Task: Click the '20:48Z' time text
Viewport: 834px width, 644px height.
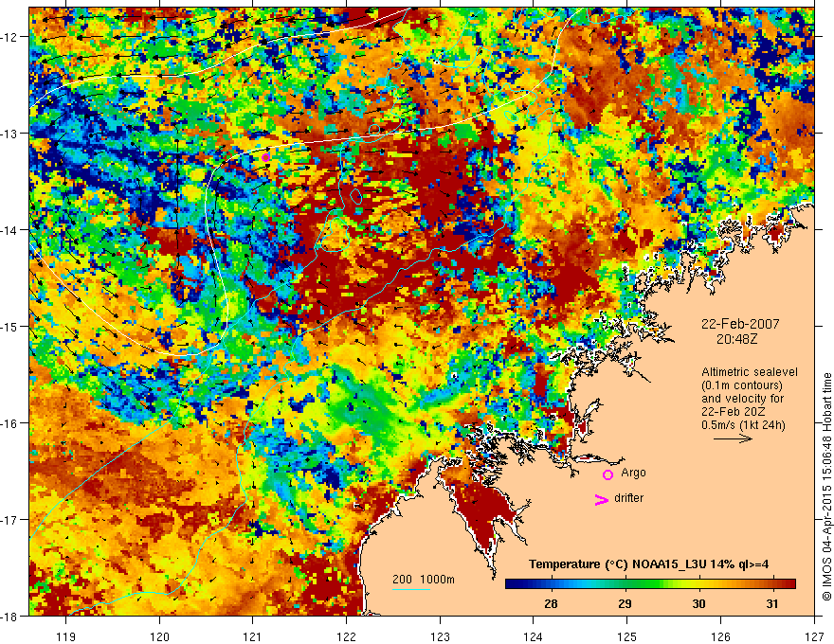Action: [x=736, y=338]
